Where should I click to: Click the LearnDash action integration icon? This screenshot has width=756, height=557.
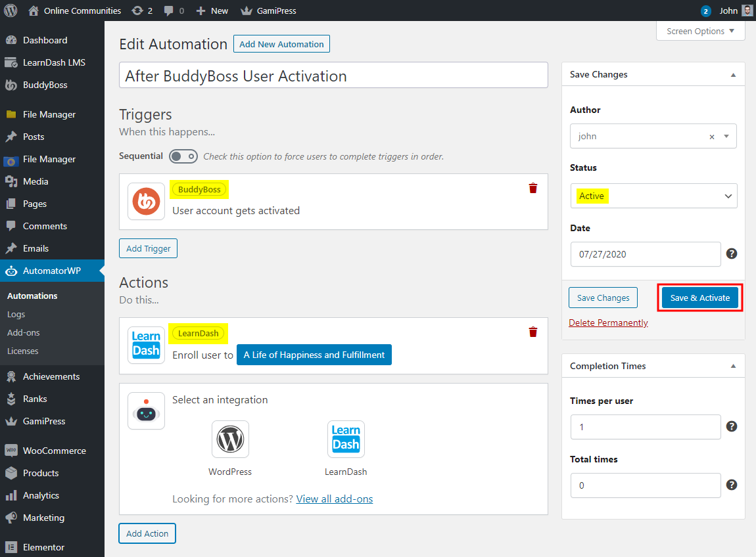[x=146, y=345]
